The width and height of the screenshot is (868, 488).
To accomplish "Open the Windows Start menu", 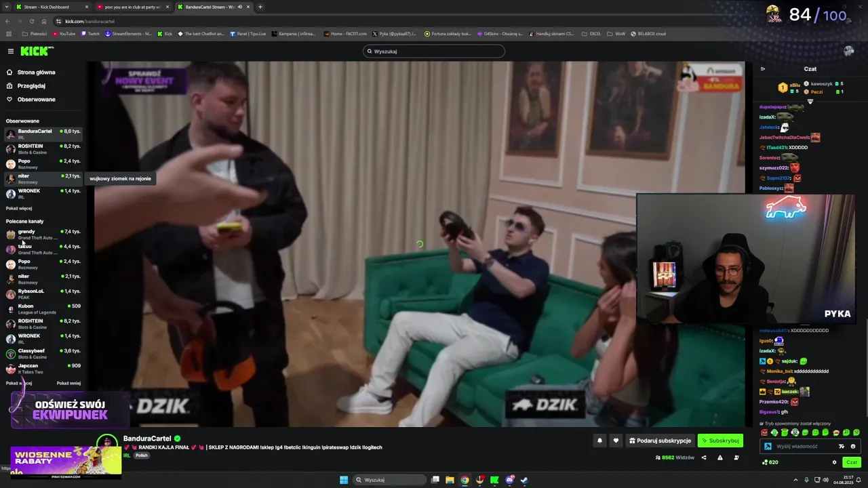I will coord(344,480).
